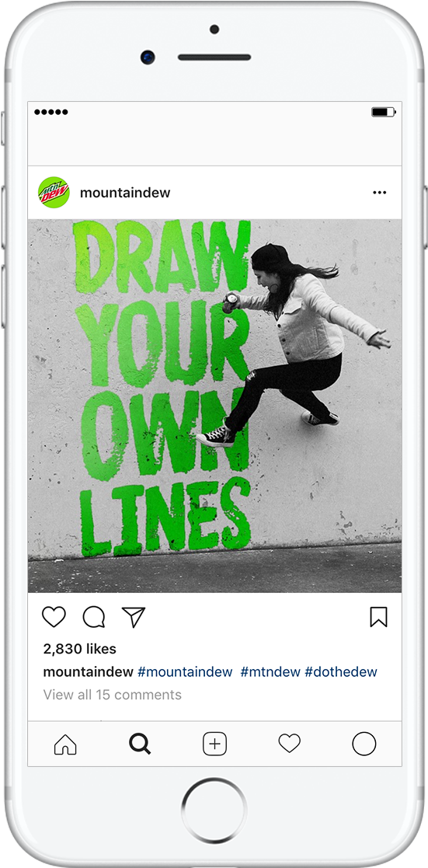Go to the Home tab
Viewport: 428px width, 868px height.
(65, 744)
